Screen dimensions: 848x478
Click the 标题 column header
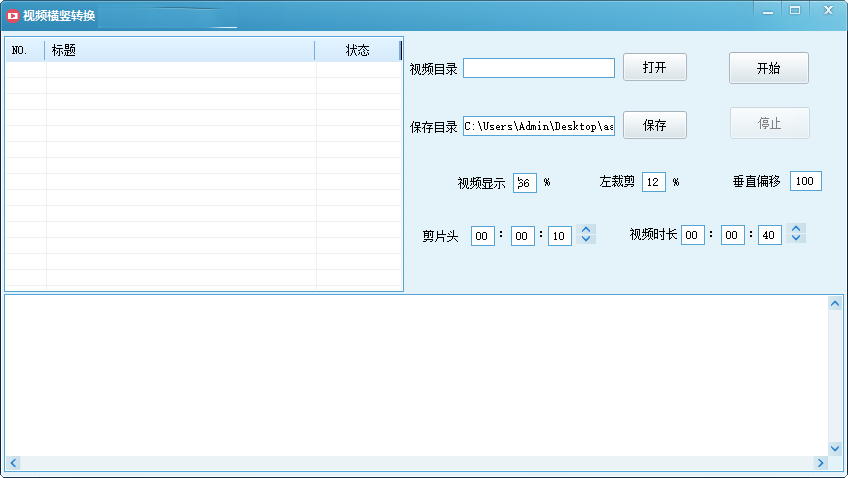pyautogui.click(x=180, y=50)
